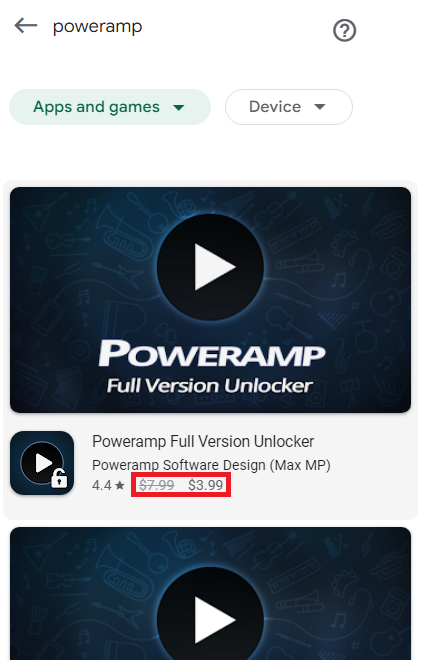423x660 pixels.
Task: Click the discounted $3.99 price
Action: point(205,485)
